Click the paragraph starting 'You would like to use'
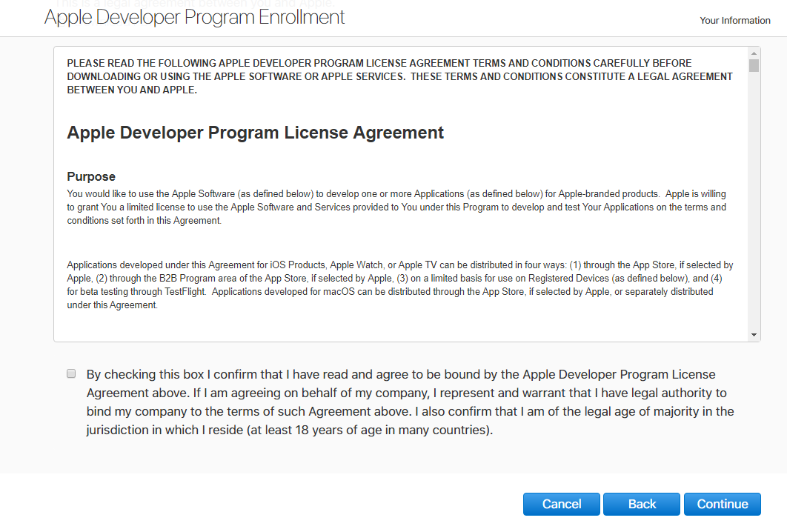This screenshot has height=532, width=787. 396,207
